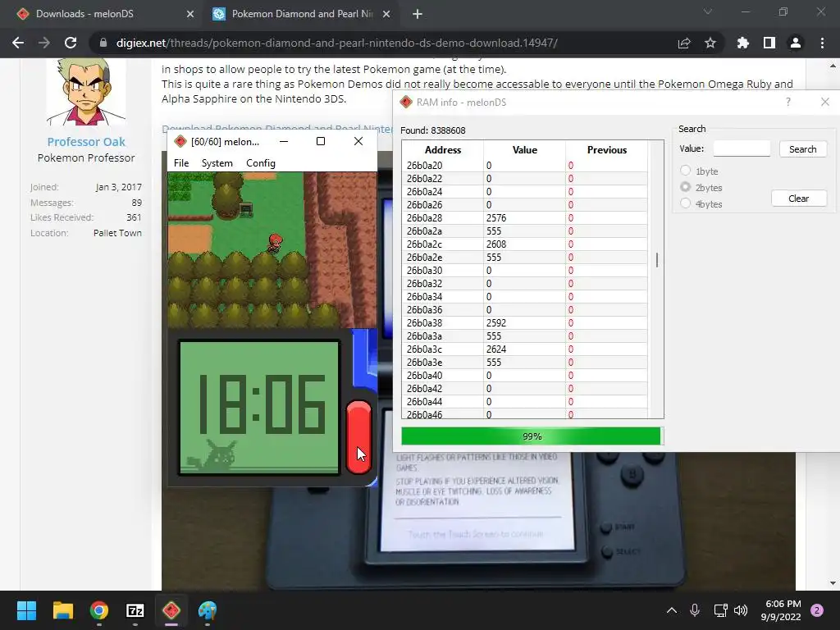This screenshot has height=630, width=840.
Task: Open the share page icon in address bar
Action: click(x=684, y=43)
